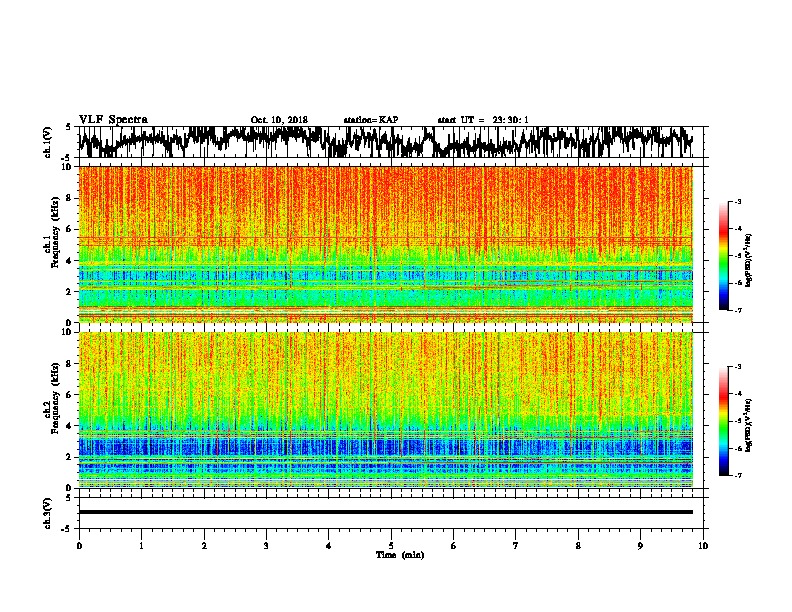Click the "-6" label on ch.2 colorbar
The height and width of the screenshot is (612, 792).
(738, 448)
